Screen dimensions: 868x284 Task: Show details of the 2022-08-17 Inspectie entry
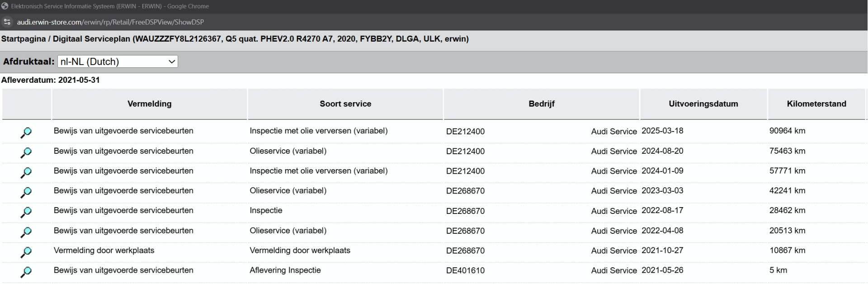26,212
